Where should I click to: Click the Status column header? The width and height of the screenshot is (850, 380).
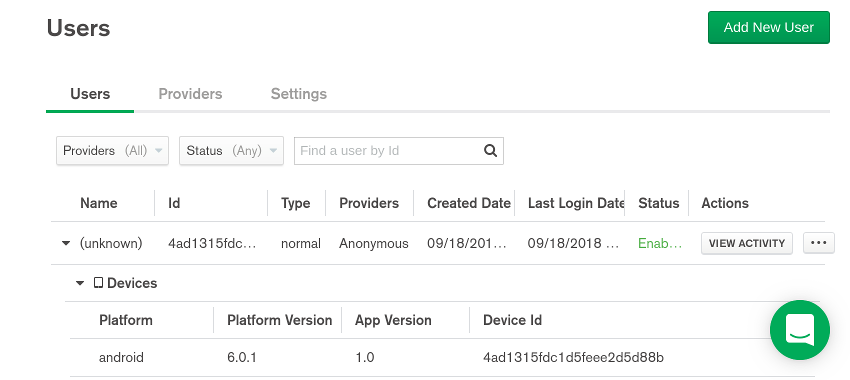[659, 203]
